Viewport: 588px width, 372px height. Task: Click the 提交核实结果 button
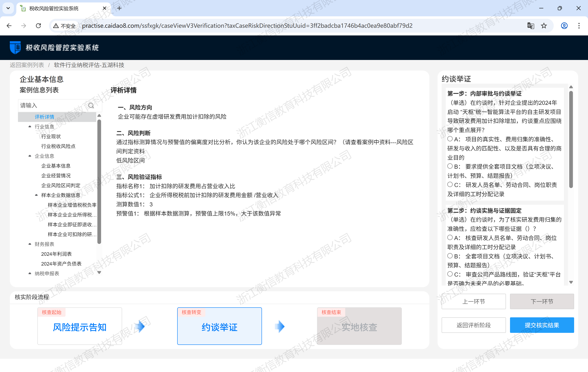542,325
